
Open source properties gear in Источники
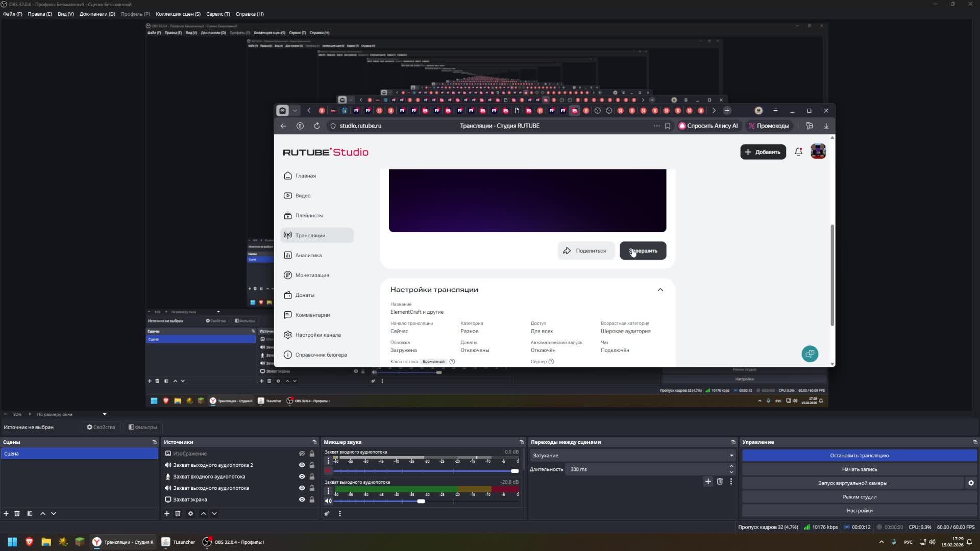(x=190, y=513)
